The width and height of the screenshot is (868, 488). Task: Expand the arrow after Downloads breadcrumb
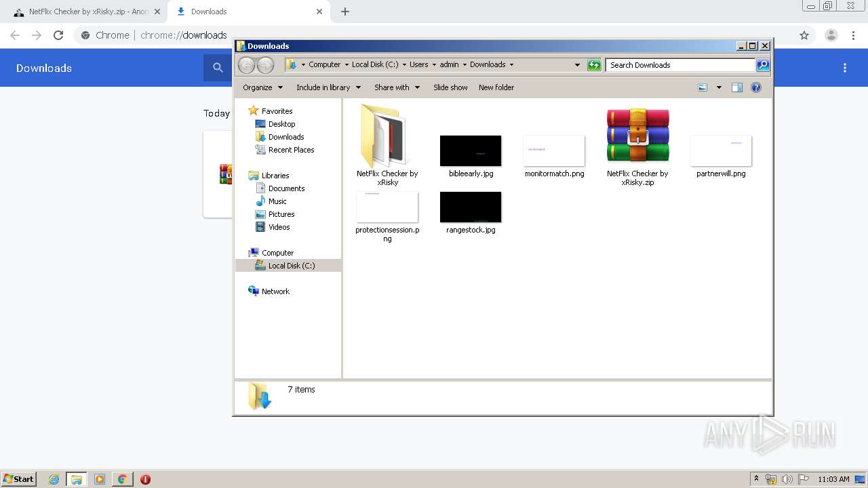511,65
